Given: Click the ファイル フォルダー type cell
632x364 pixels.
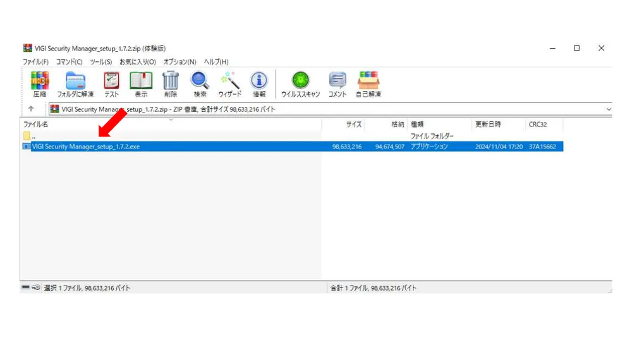Looking at the screenshot, I should [x=432, y=136].
